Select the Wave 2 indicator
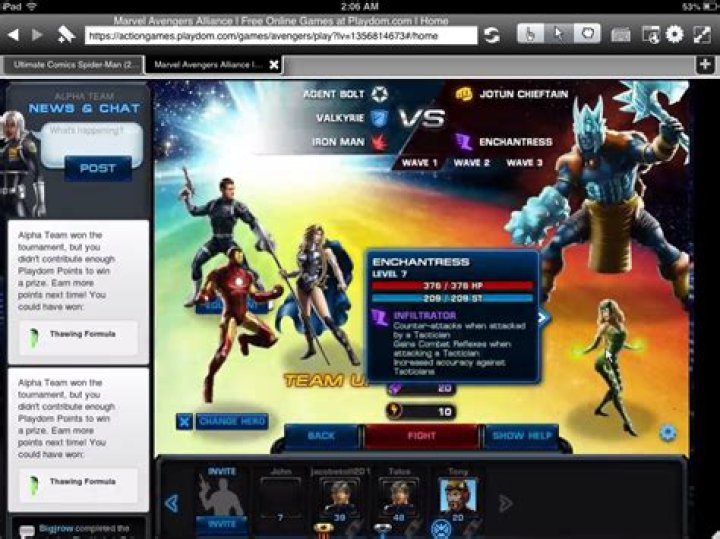 pyautogui.click(x=472, y=162)
